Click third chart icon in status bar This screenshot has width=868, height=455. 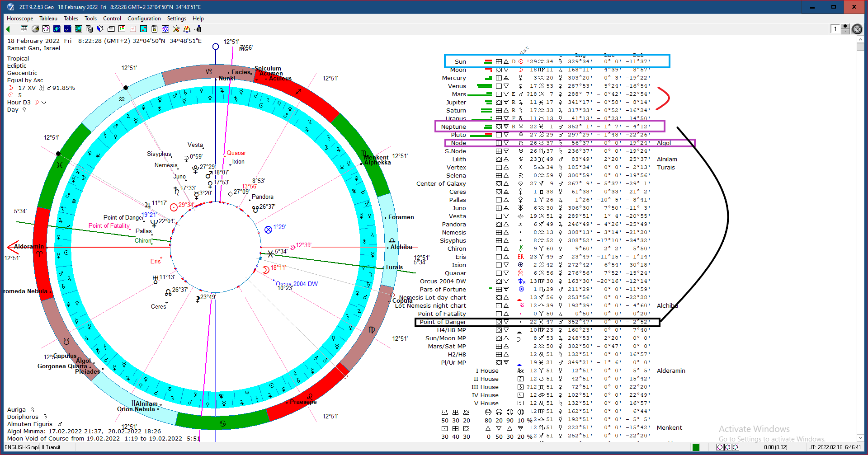(736, 447)
